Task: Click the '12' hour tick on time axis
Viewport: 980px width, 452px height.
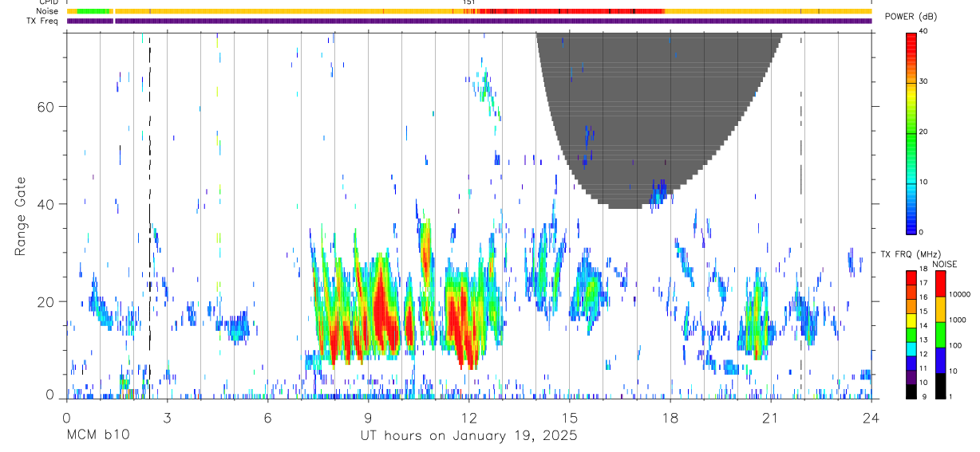Action: pos(469,417)
